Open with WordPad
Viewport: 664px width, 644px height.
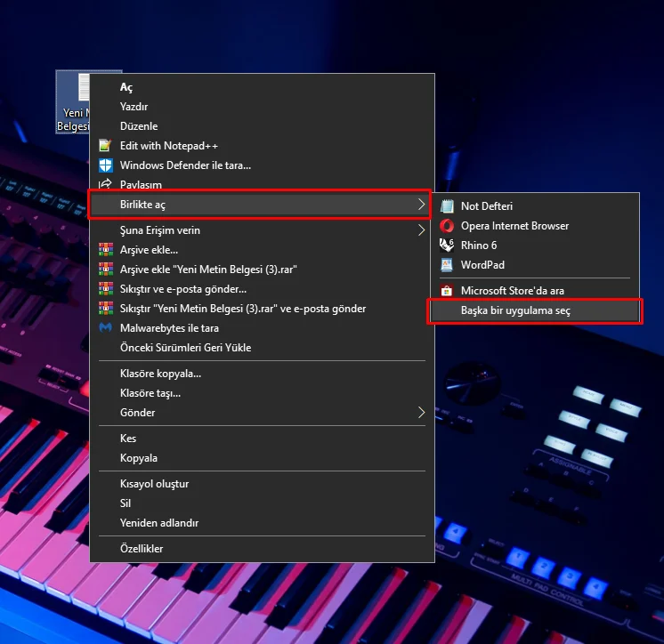(535, 265)
